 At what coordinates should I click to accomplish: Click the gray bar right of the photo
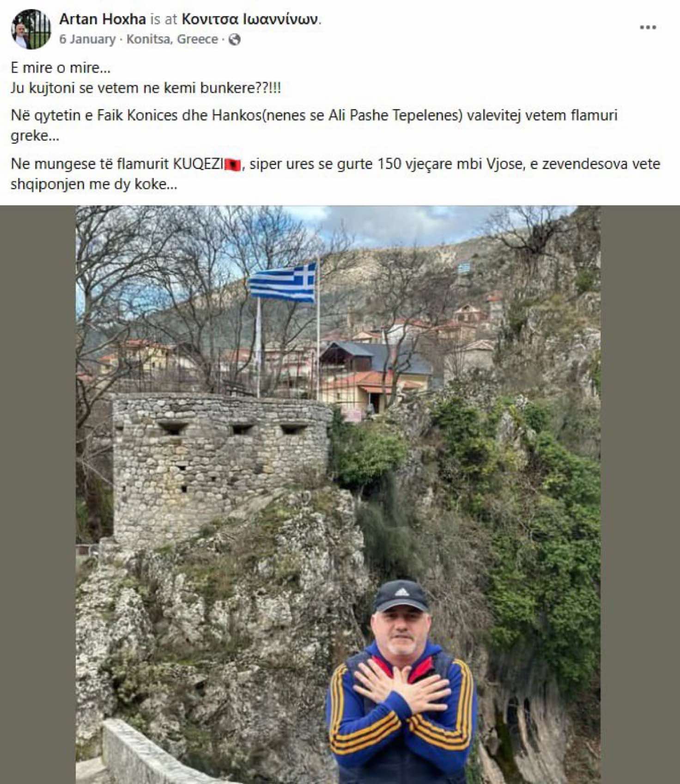click(640, 494)
